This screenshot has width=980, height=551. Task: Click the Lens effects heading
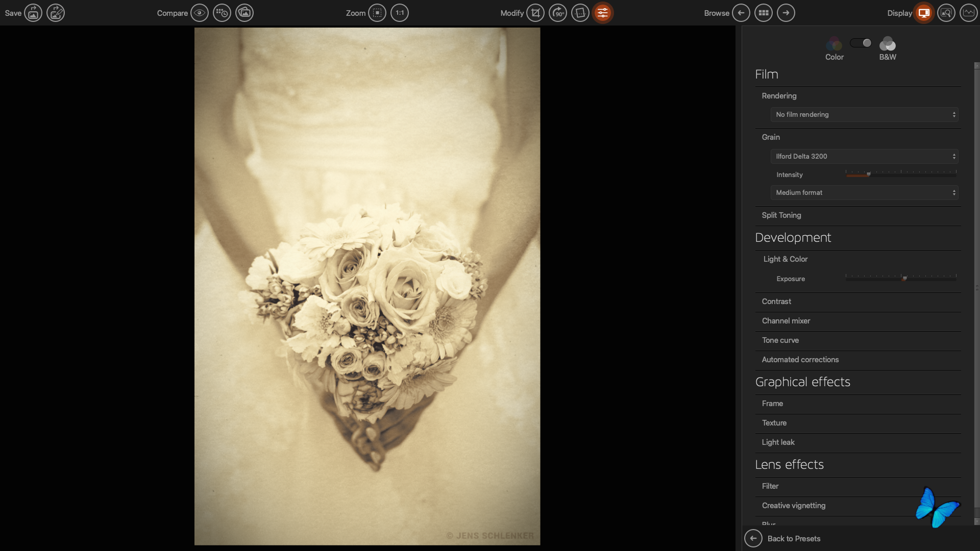[790, 465]
